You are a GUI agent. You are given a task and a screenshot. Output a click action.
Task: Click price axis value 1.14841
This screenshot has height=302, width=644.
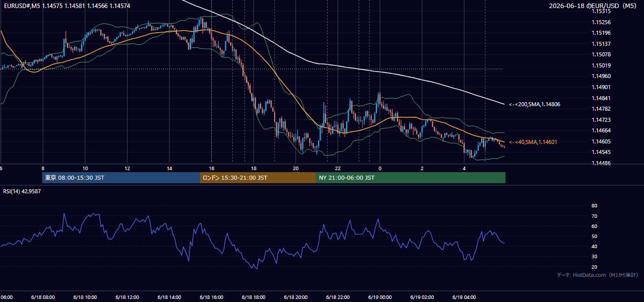(x=601, y=98)
